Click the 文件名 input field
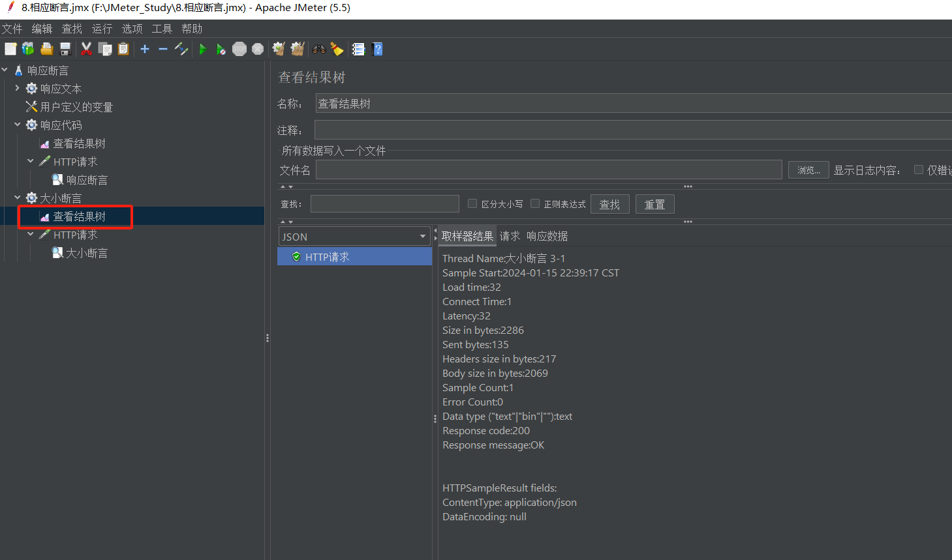 [x=549, y=169]
